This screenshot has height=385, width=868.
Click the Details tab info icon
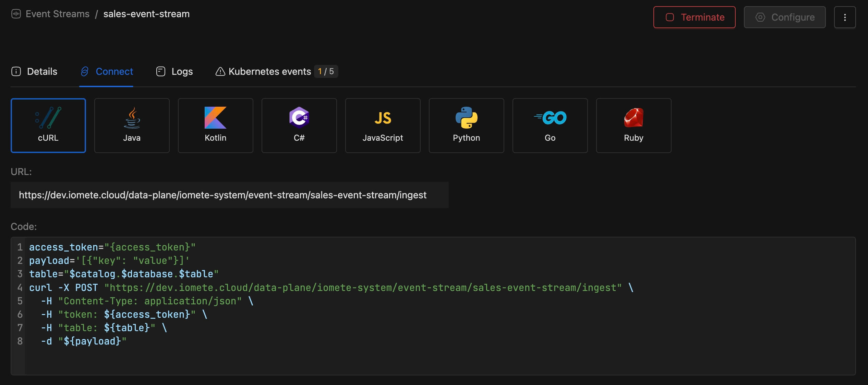click(16, 71)
